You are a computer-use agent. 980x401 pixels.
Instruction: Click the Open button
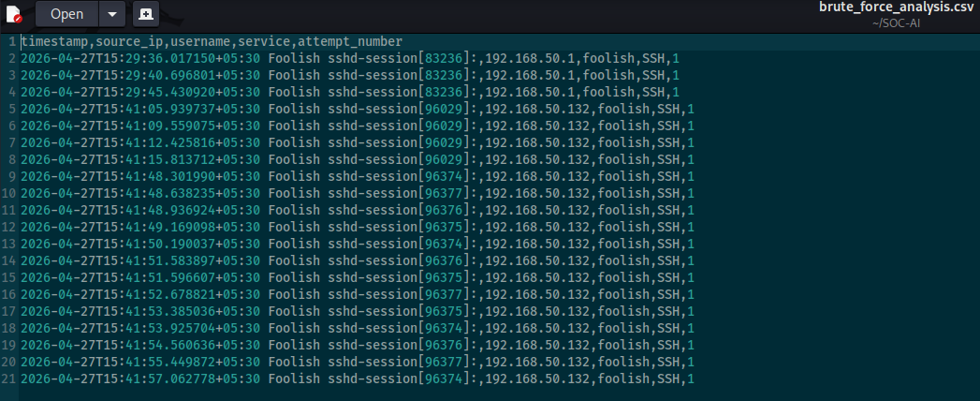pyautogui.click(x=66, y=14)
